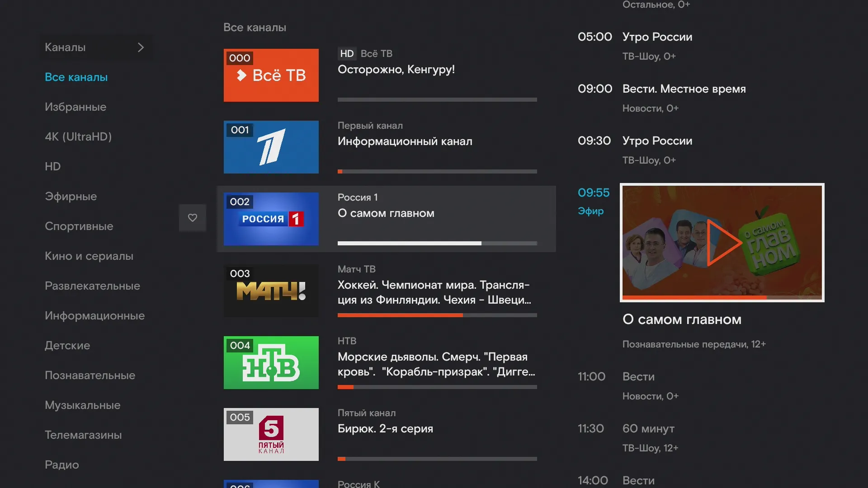The height and width of the screenshot is (488, 868).
Task: Select program Информационный канал
Action: point(405,141)
